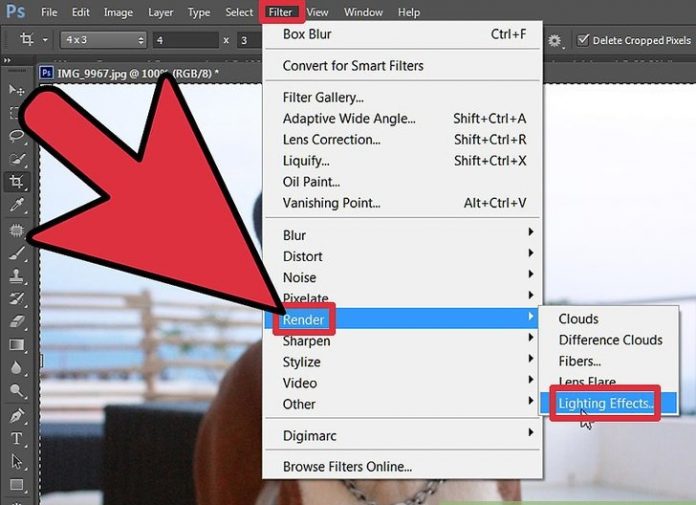Open the 4 x 3 aspect ratio dropdown
The height and width of the screenshot is (505, 696).
(102, 40)
